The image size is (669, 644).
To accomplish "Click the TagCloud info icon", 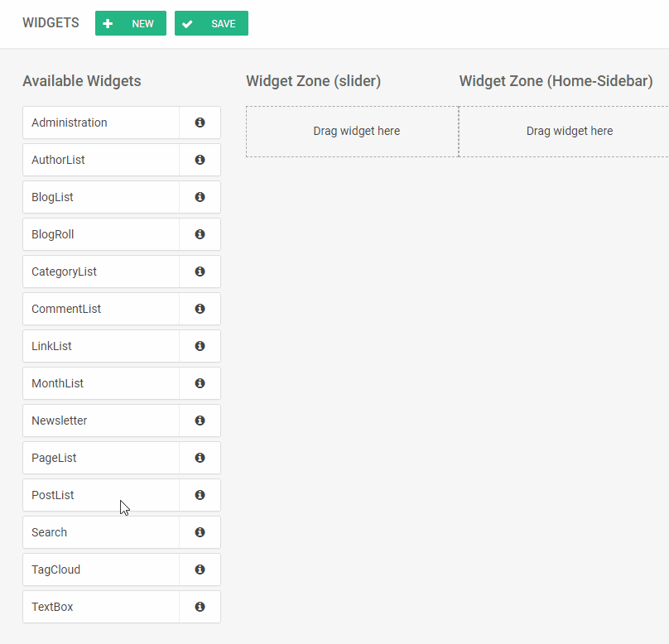I will [200, 570].
